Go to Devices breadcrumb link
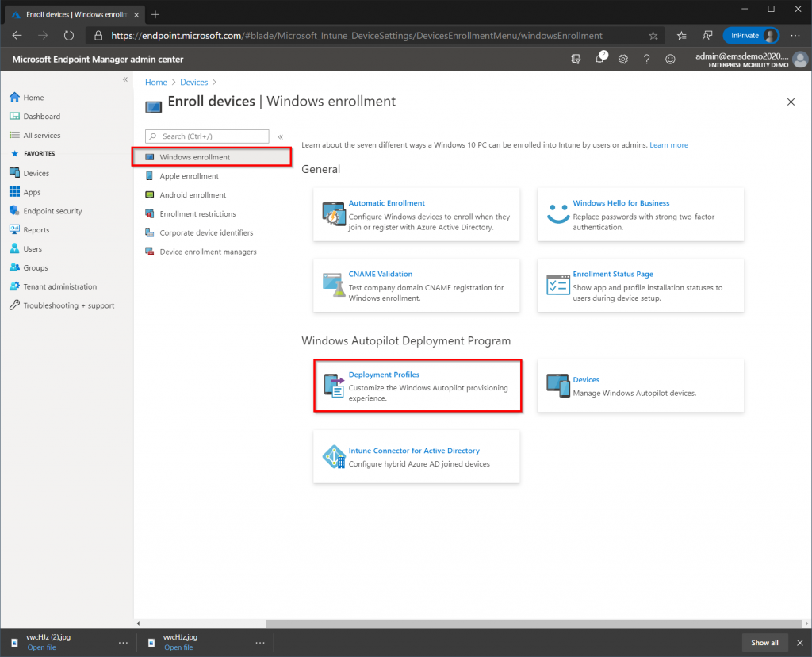The image size is (812, 657). [x=193, y=82]
